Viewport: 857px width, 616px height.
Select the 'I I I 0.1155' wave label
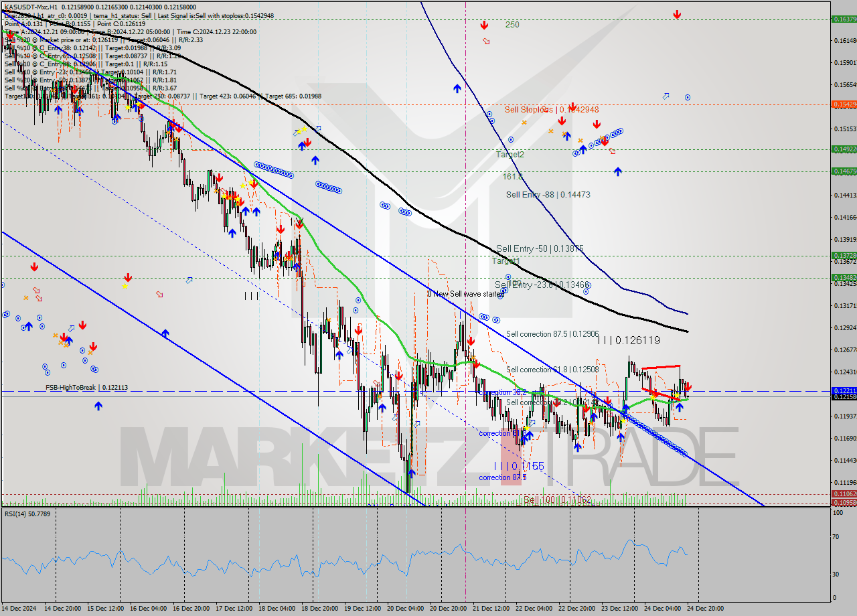pyautogui.click(x=519, y=466)
